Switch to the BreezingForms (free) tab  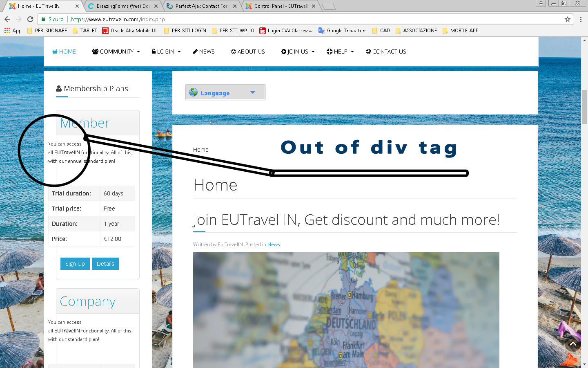tap(122, 6)
